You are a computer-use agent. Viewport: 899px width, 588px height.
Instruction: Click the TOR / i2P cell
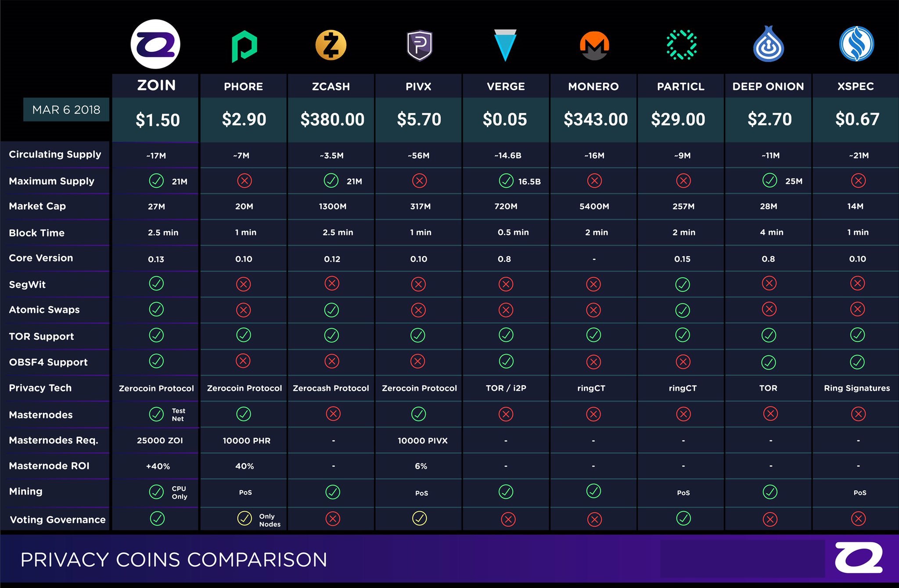[506, 388]
